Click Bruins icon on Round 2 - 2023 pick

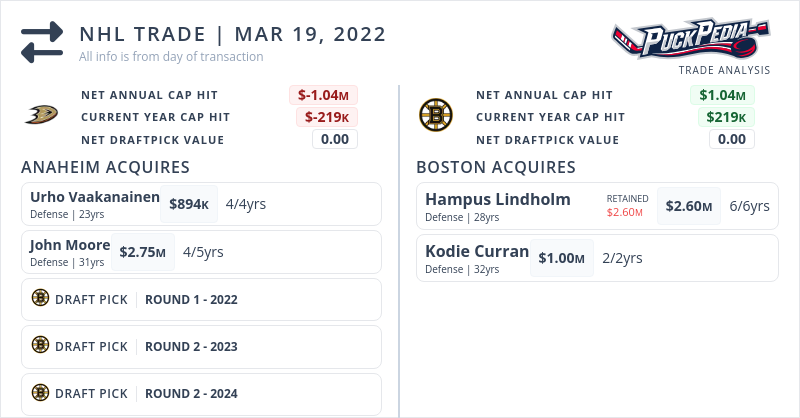click(40, 345)
